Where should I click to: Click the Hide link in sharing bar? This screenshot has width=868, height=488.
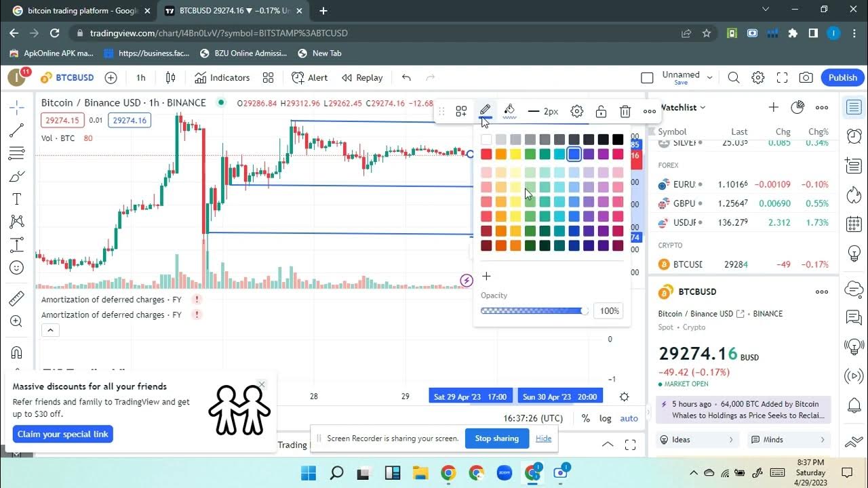[x=544, y=439]
